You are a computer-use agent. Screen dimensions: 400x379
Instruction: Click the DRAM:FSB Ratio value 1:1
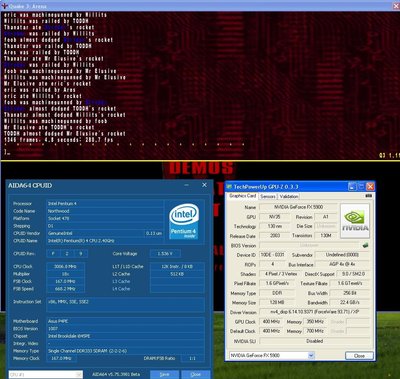tap(192, 358)
